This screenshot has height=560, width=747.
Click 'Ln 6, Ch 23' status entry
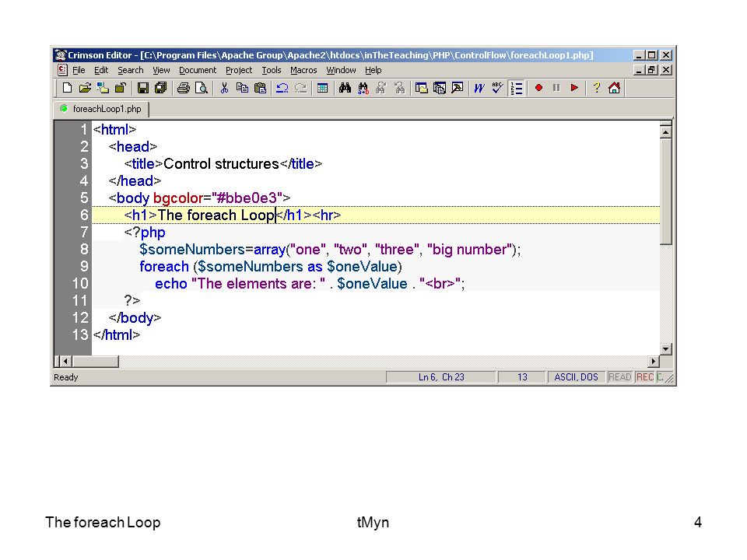pyautogui.click(x=441, y=377)
